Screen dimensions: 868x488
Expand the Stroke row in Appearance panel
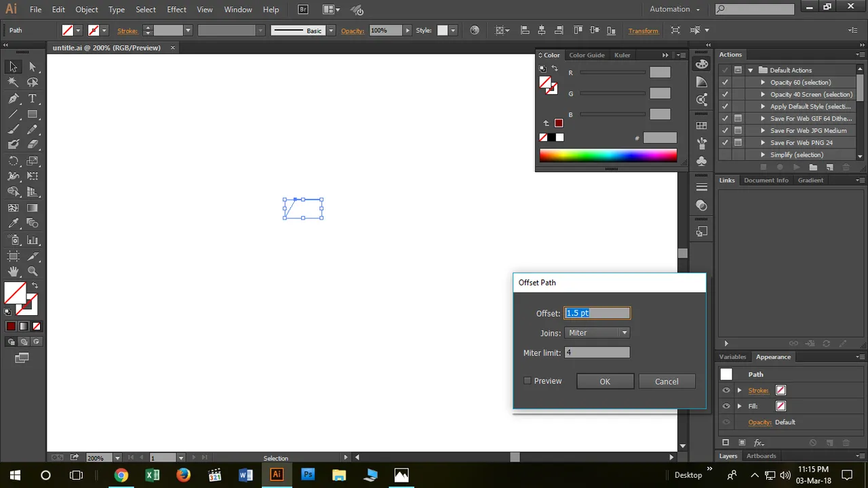click(x=739, y=390)
